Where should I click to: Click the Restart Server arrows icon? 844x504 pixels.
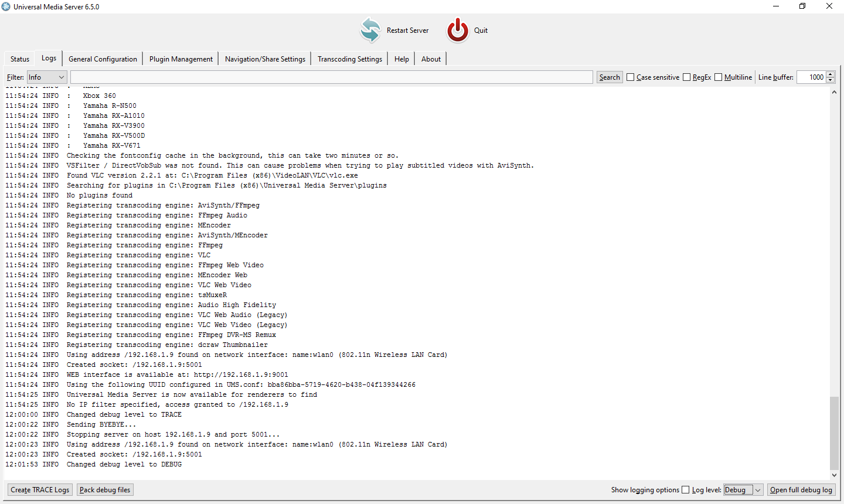point(370,30)
